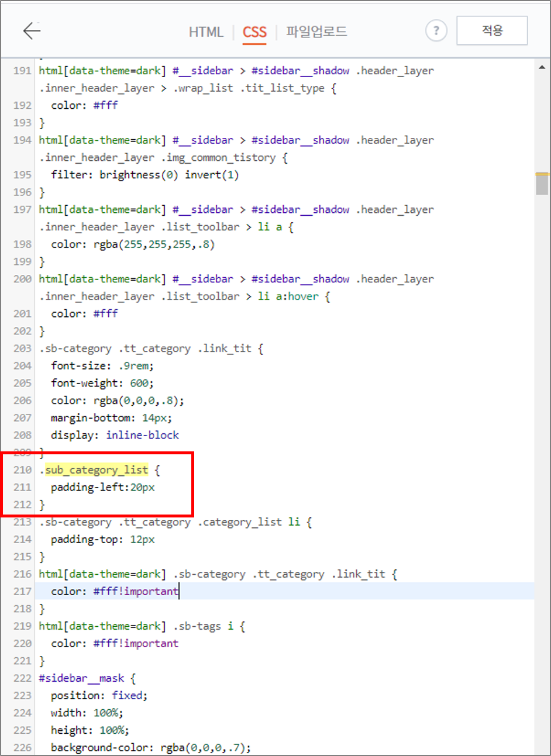
Task: Click the scrollbar up arrow
Action: 542,67
